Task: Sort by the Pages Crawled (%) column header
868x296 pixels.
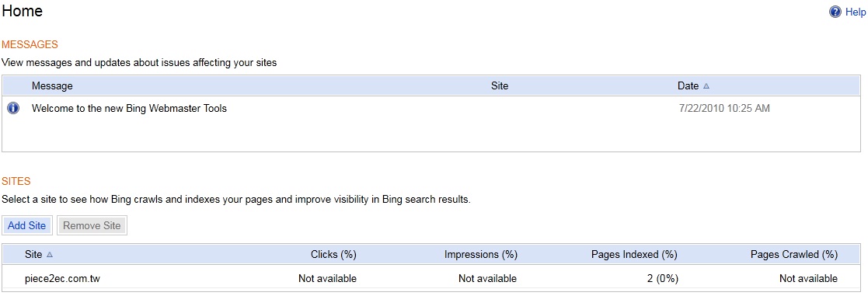Action: click(794, 255)
